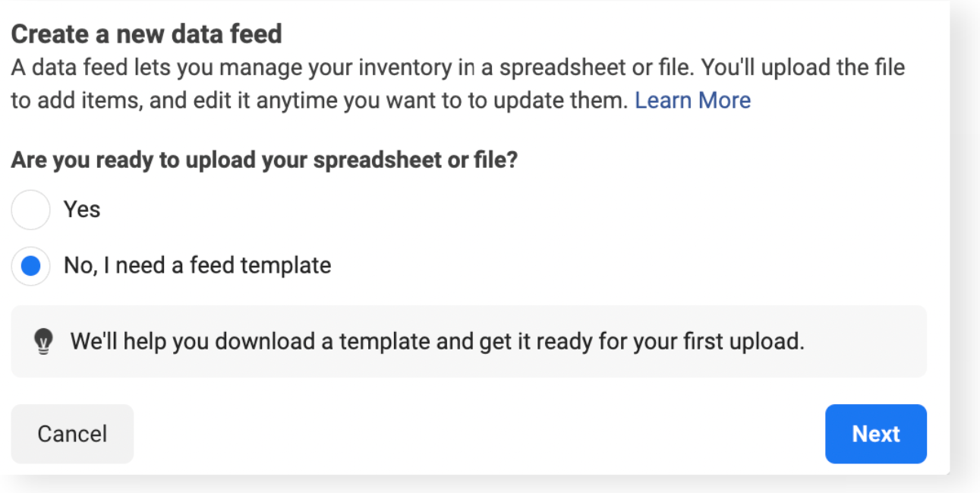
Task: Click the empty space between Cancel and Next
Action: (478, 434)
